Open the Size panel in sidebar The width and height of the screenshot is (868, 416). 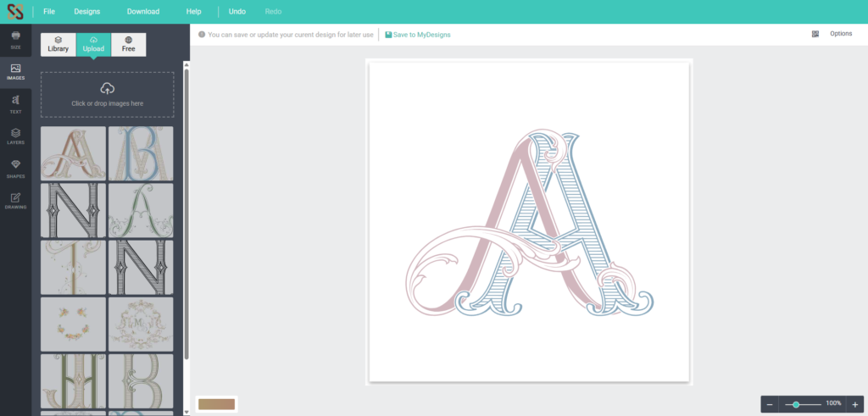15,38
